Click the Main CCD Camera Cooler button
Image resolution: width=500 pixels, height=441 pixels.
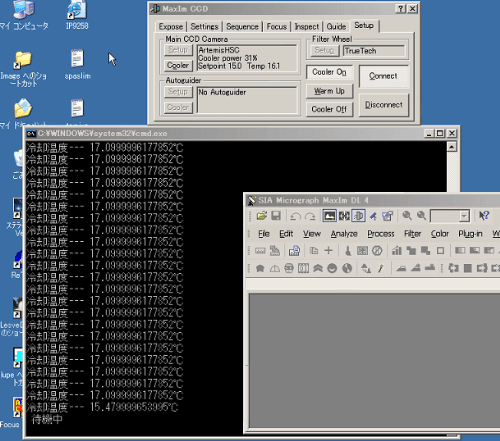point(178,65)
